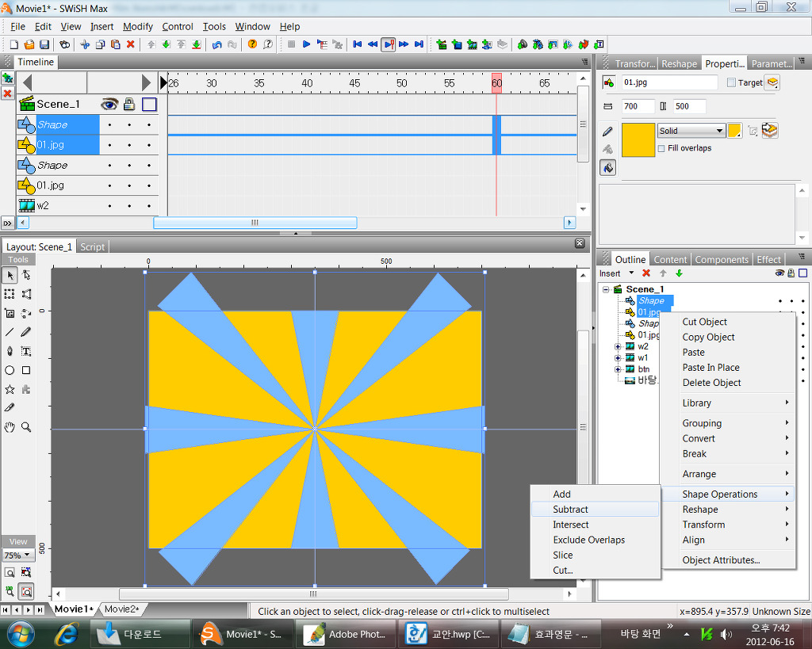Click the Insert Scene toolbar icon
This screenshot has width=812, height=649.
pos(441,44)
